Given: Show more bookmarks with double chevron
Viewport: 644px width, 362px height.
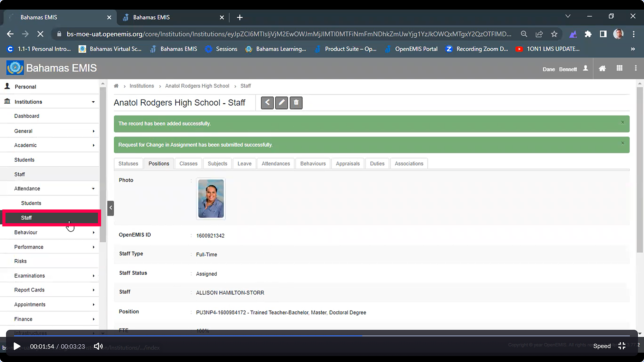Looking at the screenshot, I should tap(633, 49).
